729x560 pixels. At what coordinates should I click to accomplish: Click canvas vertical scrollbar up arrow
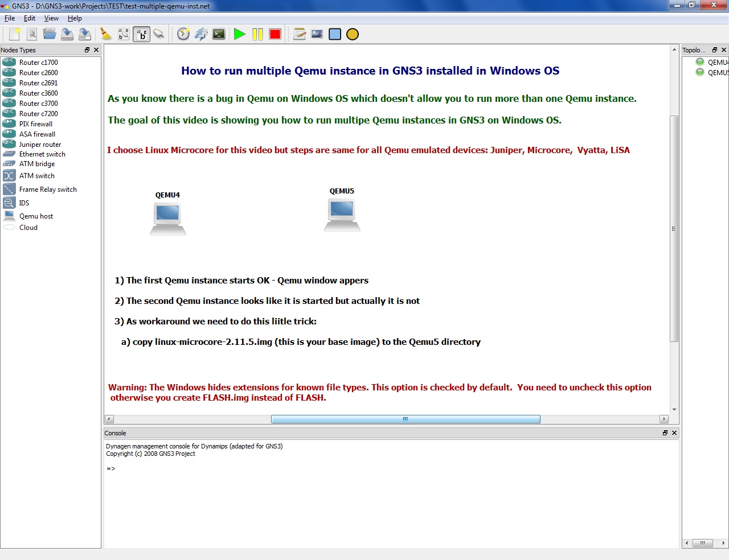pos(674,50)
